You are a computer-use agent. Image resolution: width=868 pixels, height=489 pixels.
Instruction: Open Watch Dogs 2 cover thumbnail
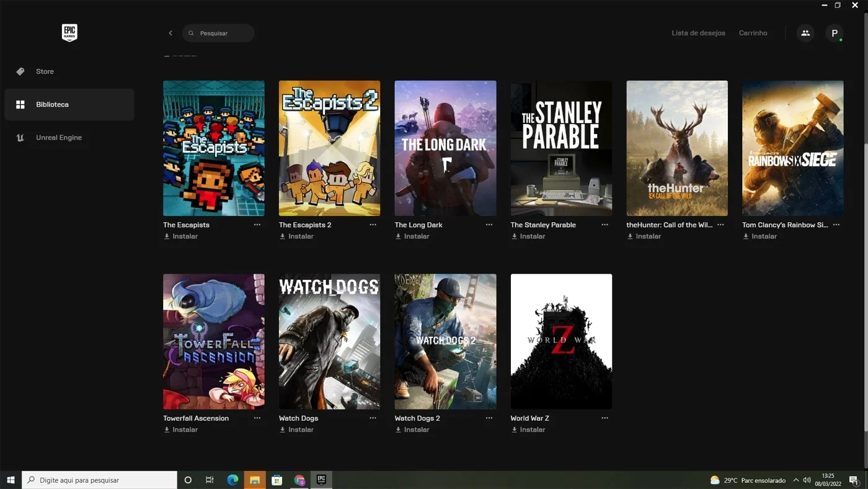(x=445, y=341)
